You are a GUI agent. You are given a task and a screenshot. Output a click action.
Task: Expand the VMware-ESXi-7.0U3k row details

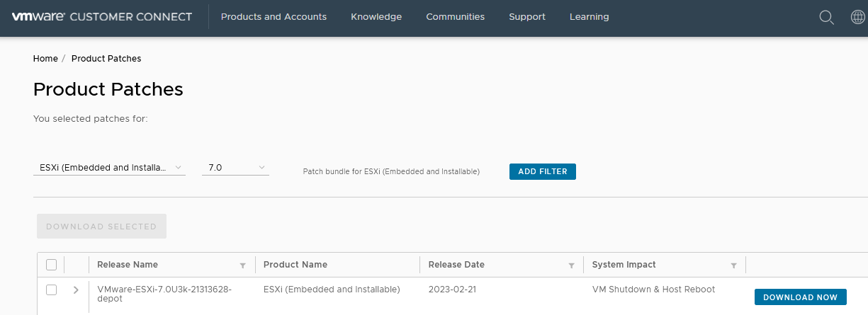(76, 290)
